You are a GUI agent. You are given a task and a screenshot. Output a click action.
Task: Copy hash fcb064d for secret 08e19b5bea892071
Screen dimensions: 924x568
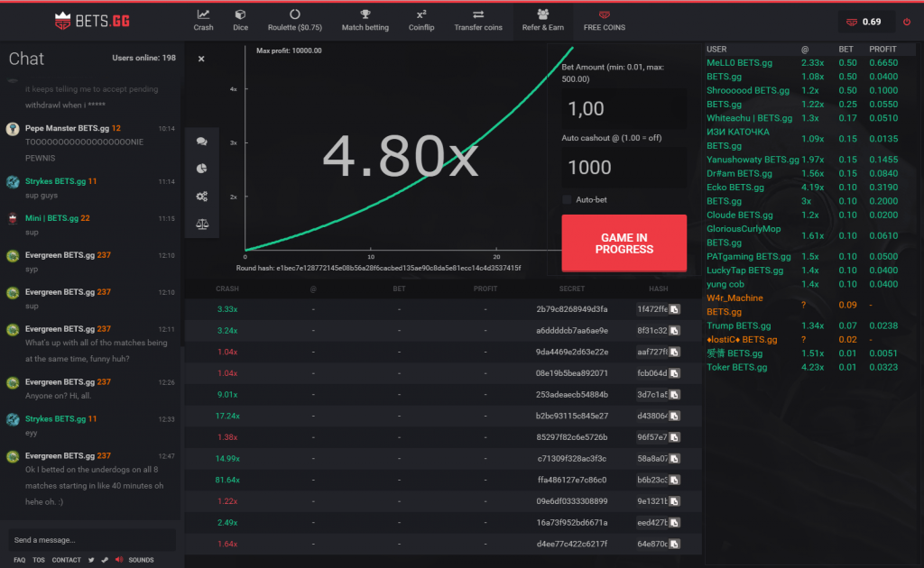pos(674,373)
